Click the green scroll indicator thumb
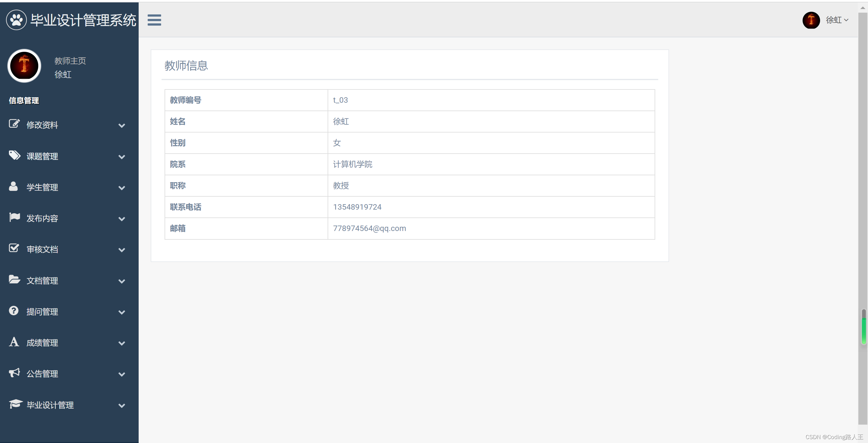Image resolution: width=868 pixels, height=443 pixels. tap(863, 326)
